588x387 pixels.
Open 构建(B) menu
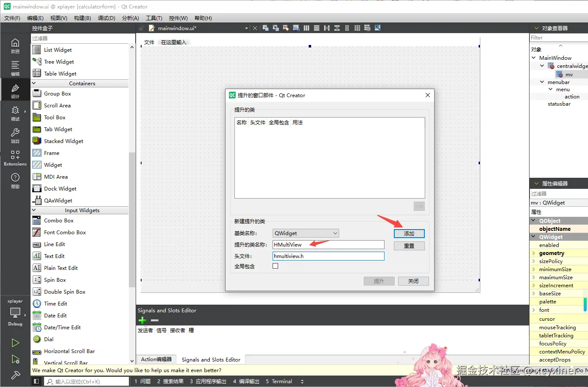(x=82, y=18)
